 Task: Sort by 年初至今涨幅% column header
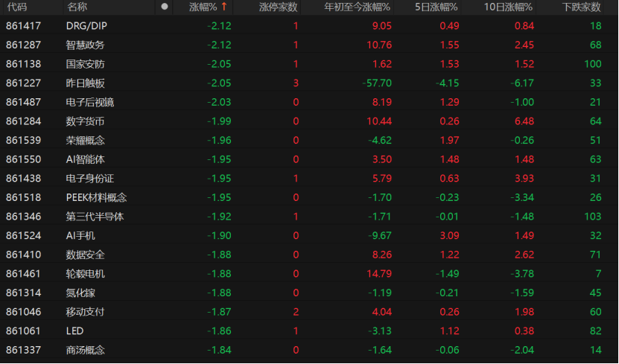357,7
